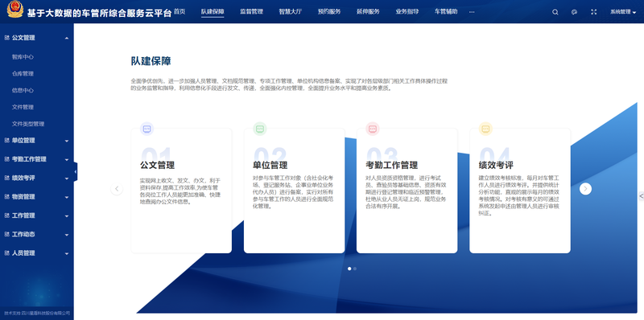Toggle fullscreen mode icon

(x=593, y=12)
